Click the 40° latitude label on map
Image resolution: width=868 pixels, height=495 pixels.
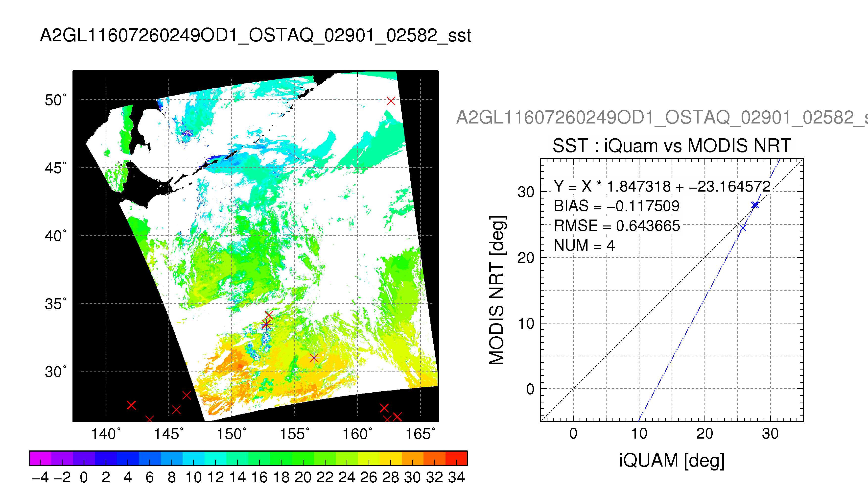56,236
